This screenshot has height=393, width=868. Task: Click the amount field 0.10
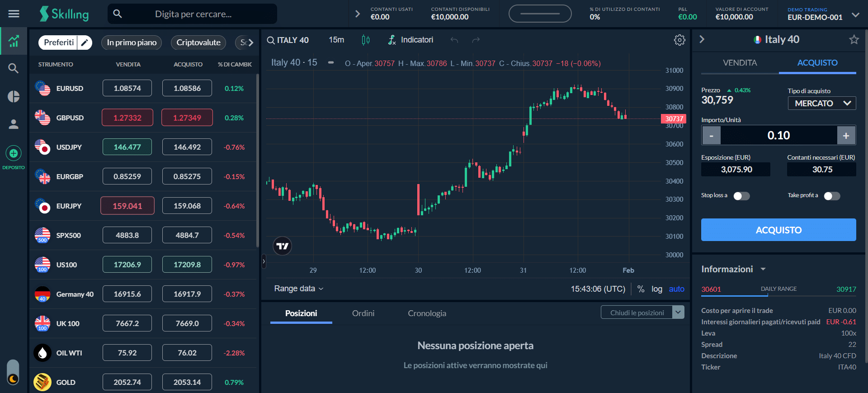click(778, 135)
